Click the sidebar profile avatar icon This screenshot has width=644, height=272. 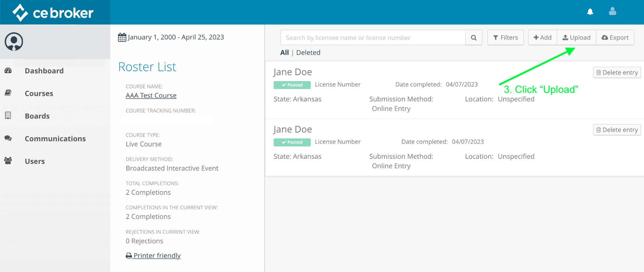[14, 42]
